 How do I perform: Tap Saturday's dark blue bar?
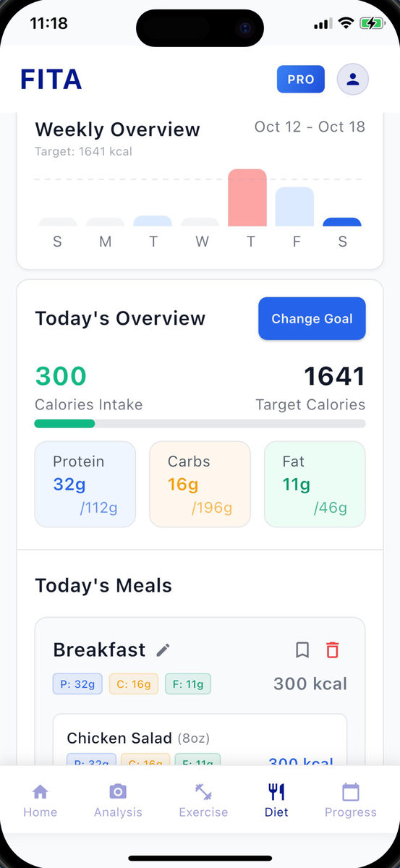click(342, 222)
